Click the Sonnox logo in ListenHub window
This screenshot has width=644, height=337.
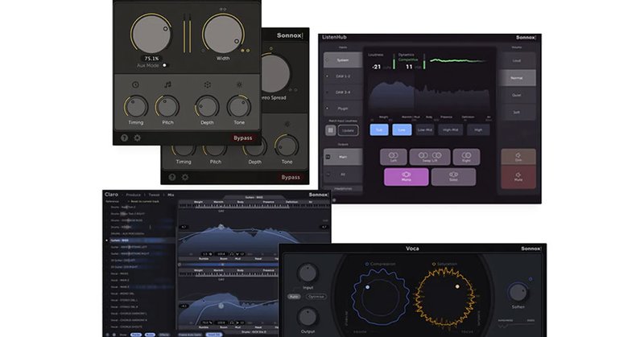pos(526,37)
